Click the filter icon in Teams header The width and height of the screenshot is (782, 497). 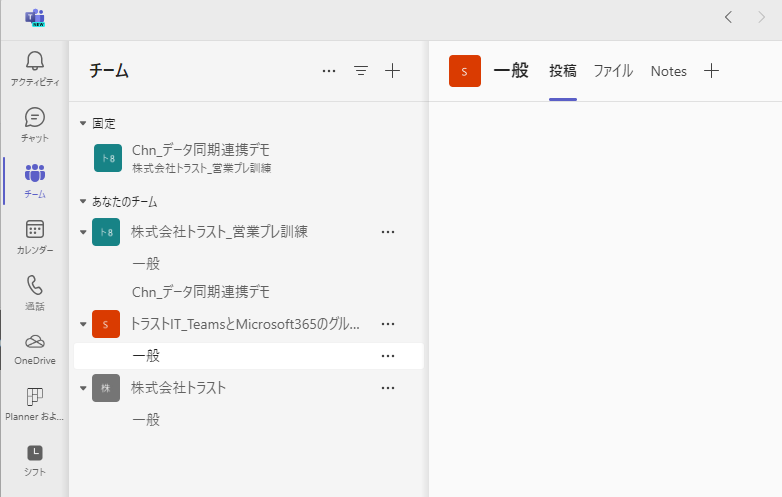click(361, 71)
